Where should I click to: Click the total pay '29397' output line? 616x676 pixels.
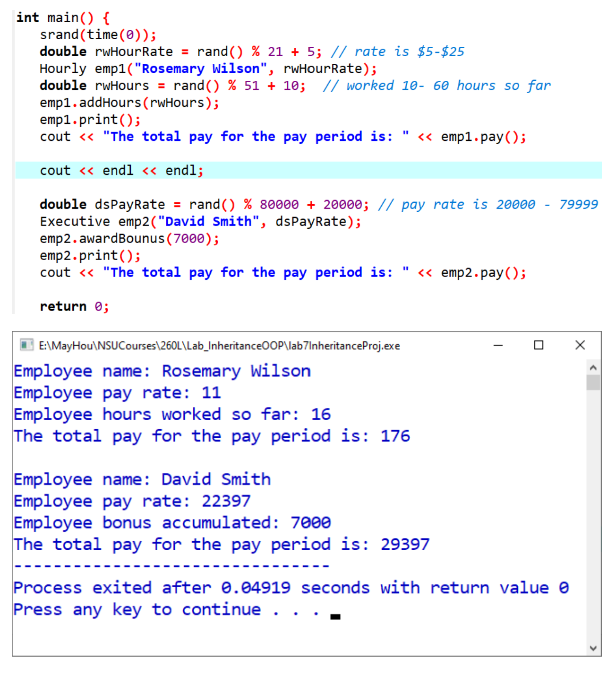click(222, 545)
